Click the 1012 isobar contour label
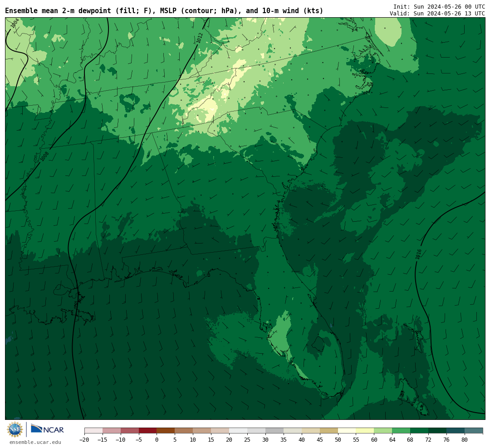The width and height of the screenshot is (490, 448). tap(199, 38)
